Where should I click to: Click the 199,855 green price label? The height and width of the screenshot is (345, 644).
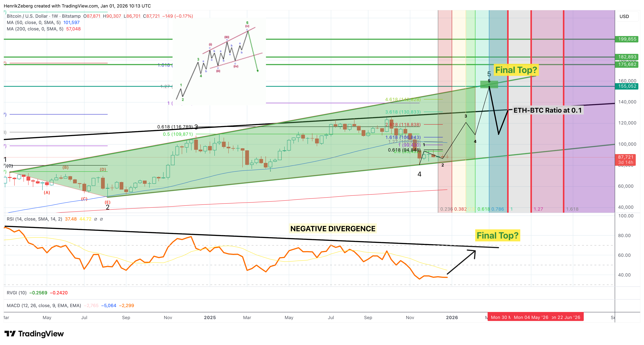[x=627, y=39]
